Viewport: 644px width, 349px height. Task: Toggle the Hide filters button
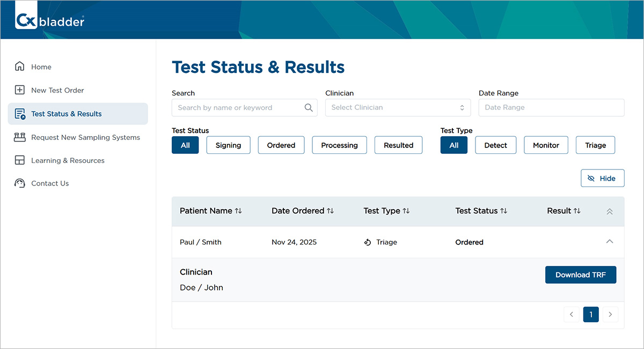(602, 179)
